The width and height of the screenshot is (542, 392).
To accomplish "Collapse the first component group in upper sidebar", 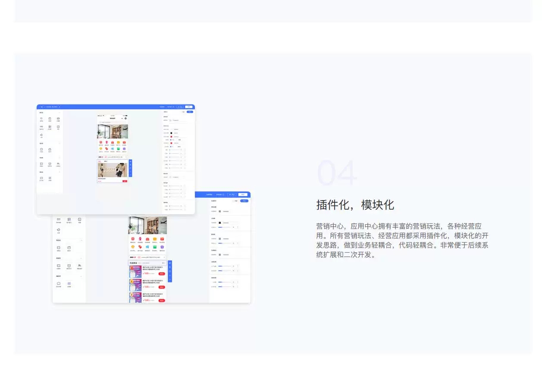I will click(60, 113).
